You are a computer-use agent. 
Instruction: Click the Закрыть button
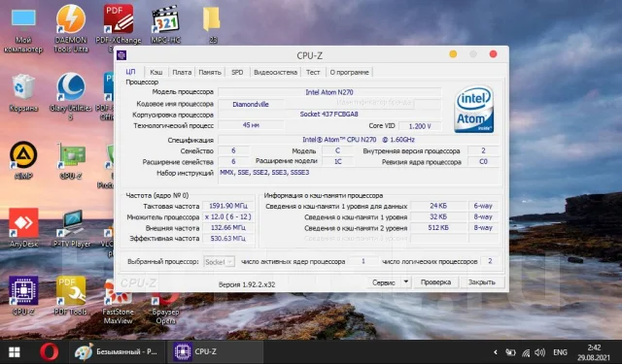click(x=482, y=282)
